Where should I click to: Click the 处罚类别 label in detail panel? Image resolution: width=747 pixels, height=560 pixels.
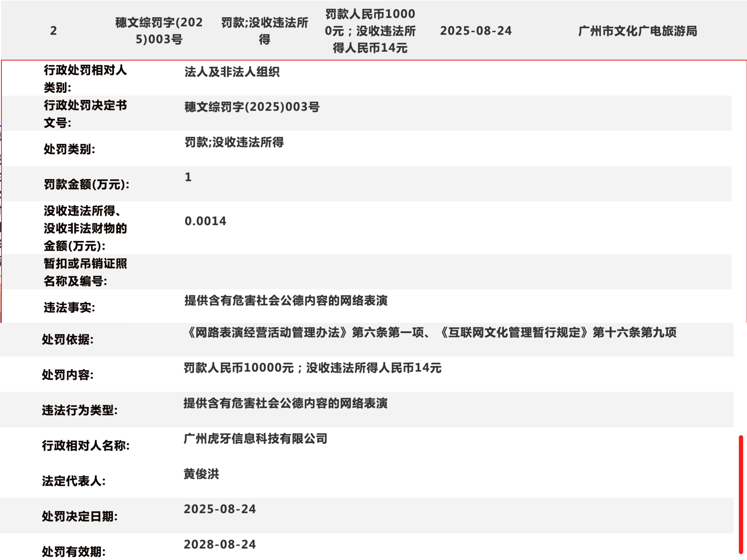pyautogui.click(x=69, y=149)
